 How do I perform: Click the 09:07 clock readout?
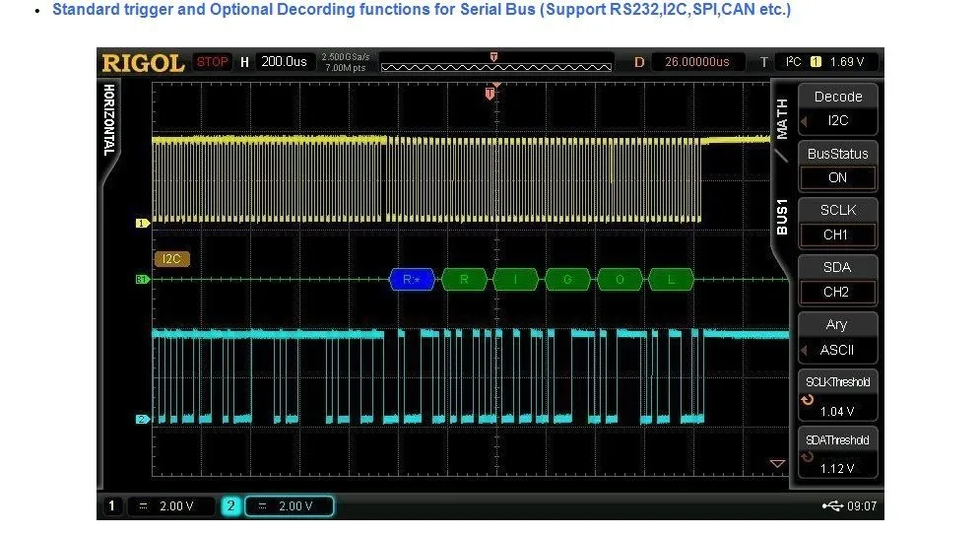[862, 506]
